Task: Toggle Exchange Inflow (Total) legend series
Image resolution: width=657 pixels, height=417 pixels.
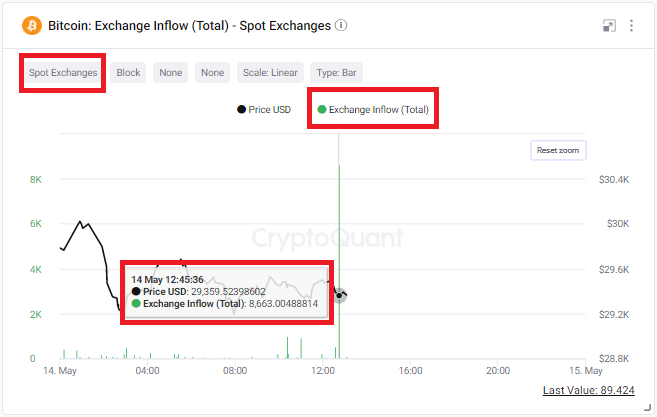Action: 373,110
